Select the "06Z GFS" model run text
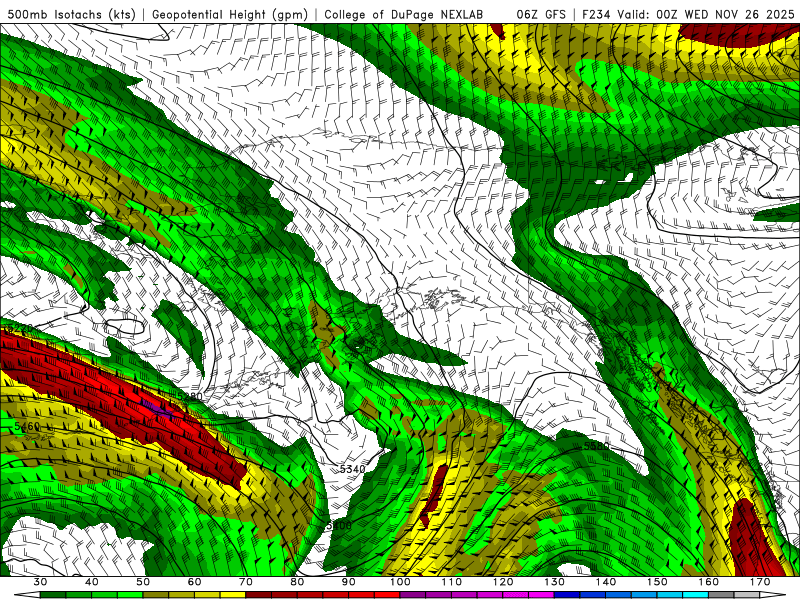Viewport: 800px width, 600px height. point(541,14)
